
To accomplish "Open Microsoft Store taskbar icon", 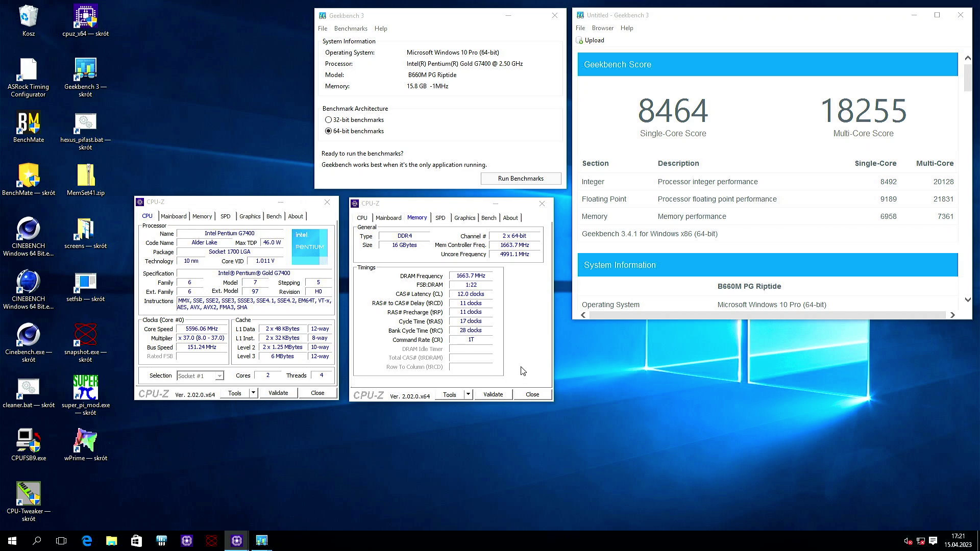I will click(x=136, y=541).
